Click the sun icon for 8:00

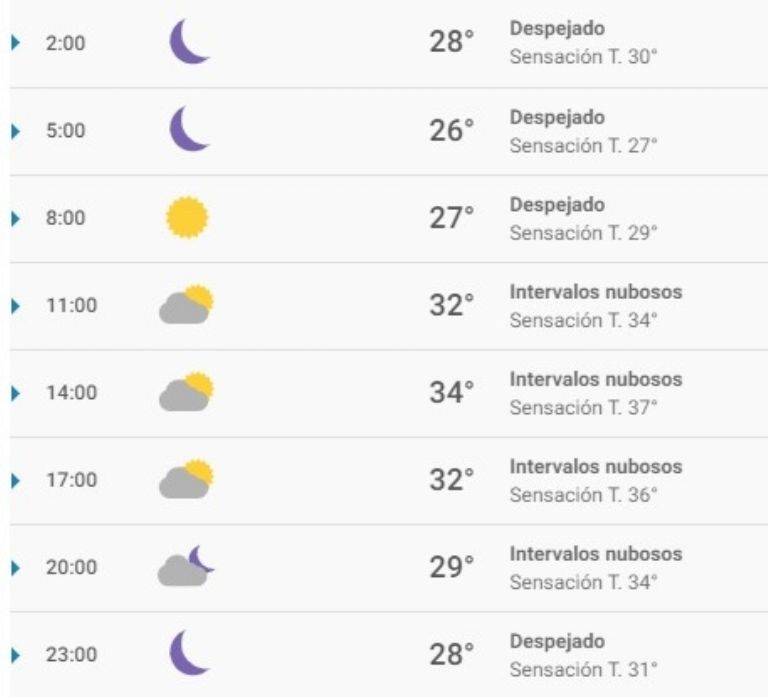click(187, 217)
